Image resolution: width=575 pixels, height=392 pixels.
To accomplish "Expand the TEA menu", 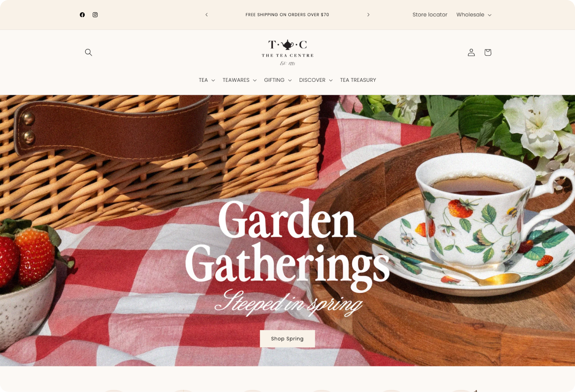I will pyautogui.click(x=207, y=80).
